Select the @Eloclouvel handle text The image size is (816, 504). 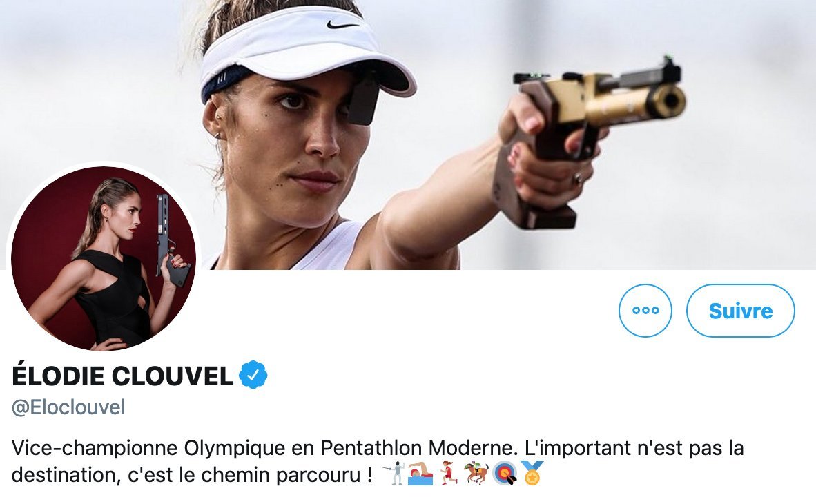click(68, 407)
